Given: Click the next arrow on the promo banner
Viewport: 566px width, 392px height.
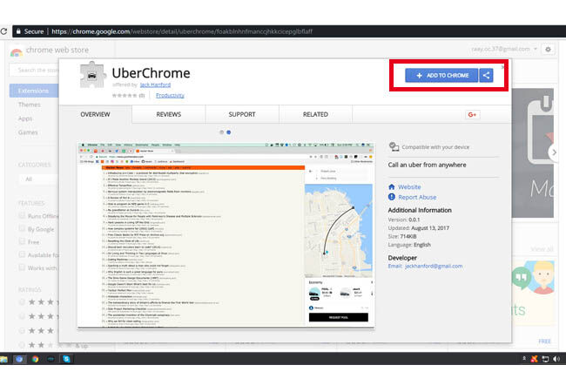Looking at the screenshot, I should 554,152.
